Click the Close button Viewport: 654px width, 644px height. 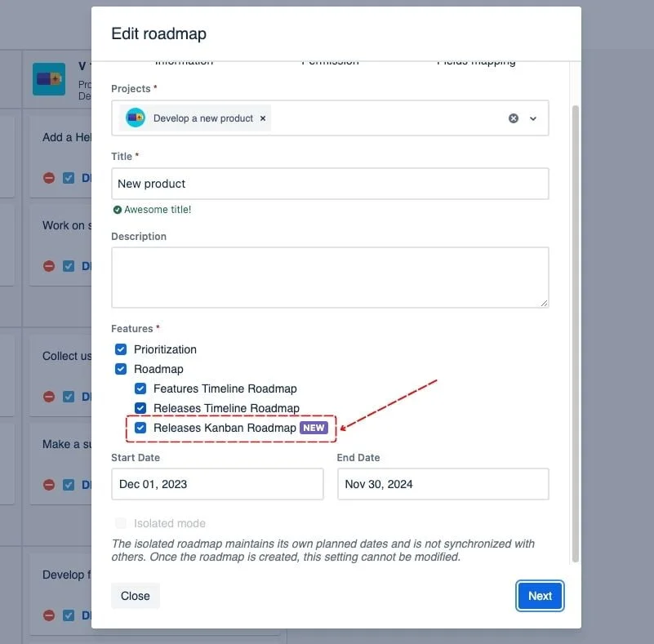[x=136, y=596]
